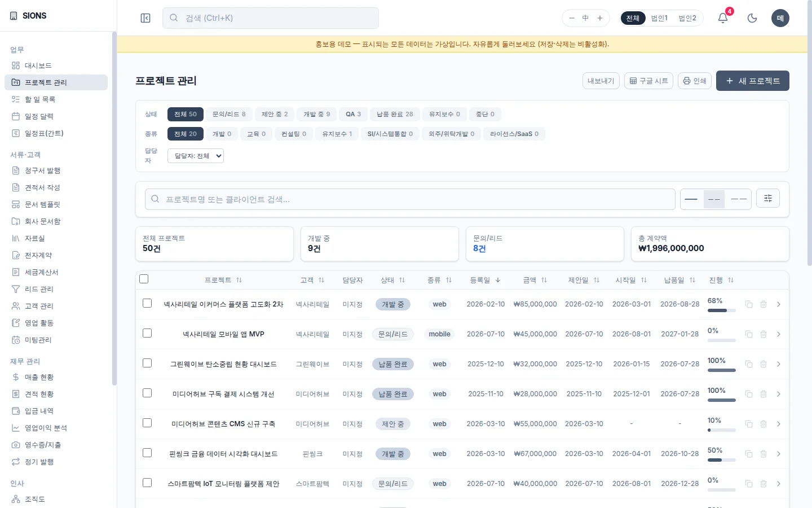This screenshot has width=812, height=508.
Task: Switch to dark mode moon icon
Action: [752, 18]
